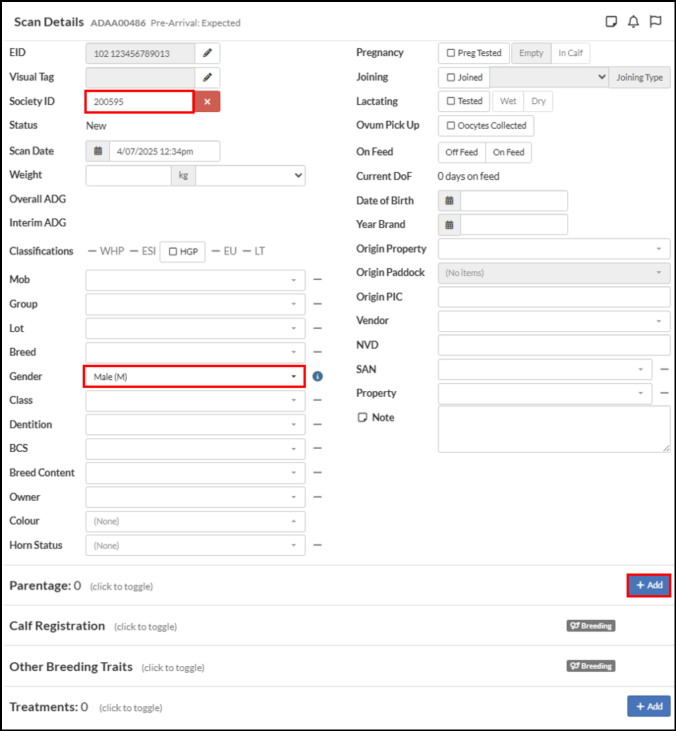Clear Society ID with the red X button
Viewport: 676px width, 731px height.
pos(207,102)
